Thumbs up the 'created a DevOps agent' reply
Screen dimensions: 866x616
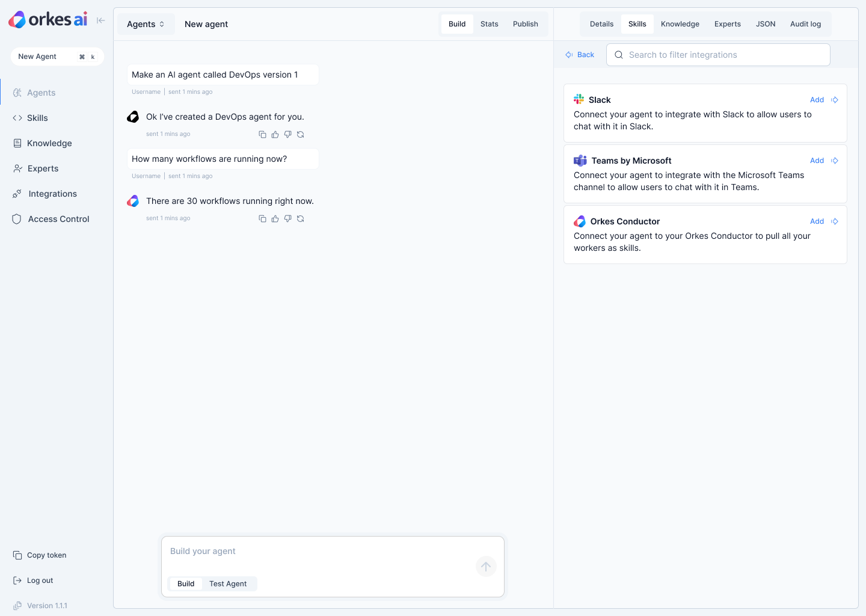[x=275, y=134]
